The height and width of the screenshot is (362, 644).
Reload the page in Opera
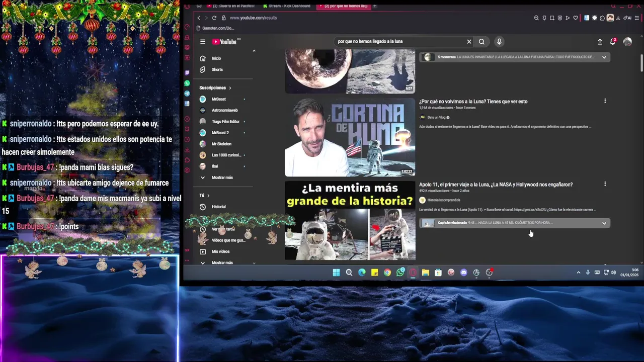point(214,18)
